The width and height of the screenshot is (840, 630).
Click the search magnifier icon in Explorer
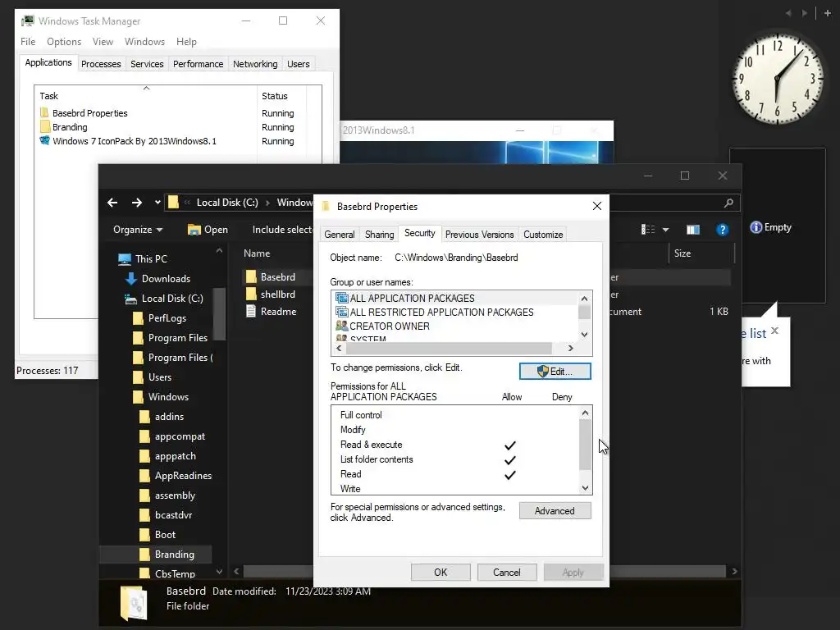[x=728, y=203]
